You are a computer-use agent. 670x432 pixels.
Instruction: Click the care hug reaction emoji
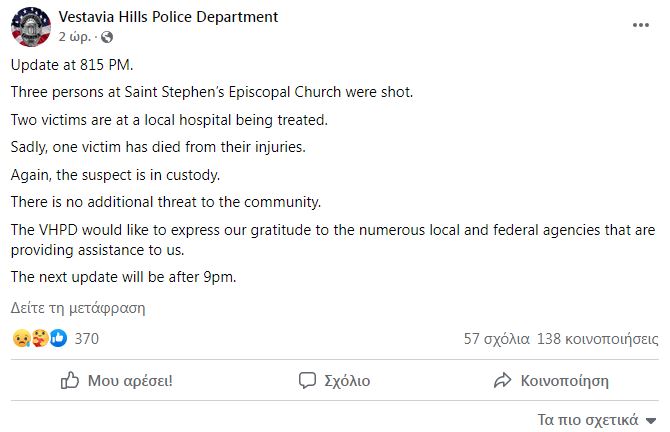point(40,338)
